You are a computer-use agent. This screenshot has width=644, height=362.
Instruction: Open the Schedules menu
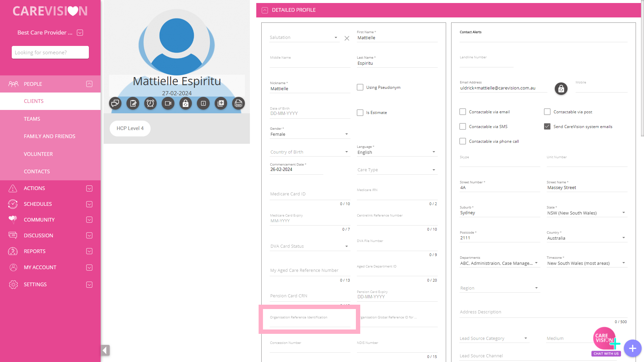[x=50, y=204]
